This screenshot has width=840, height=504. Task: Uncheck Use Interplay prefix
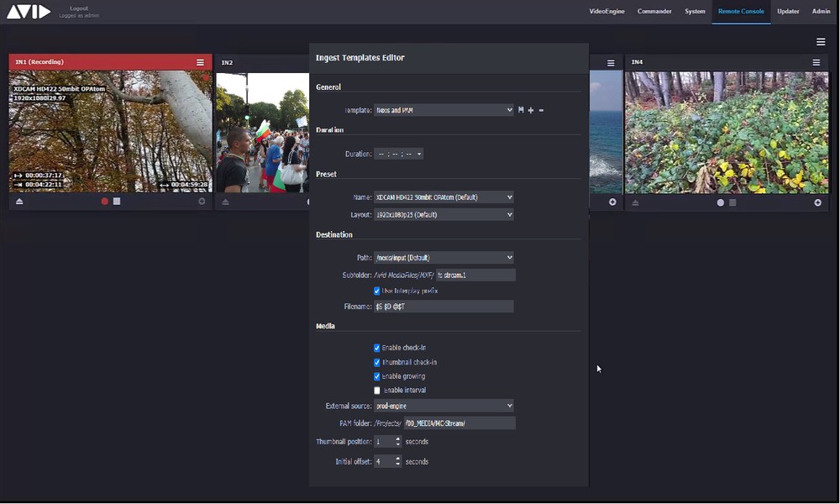tap(377, 291)
